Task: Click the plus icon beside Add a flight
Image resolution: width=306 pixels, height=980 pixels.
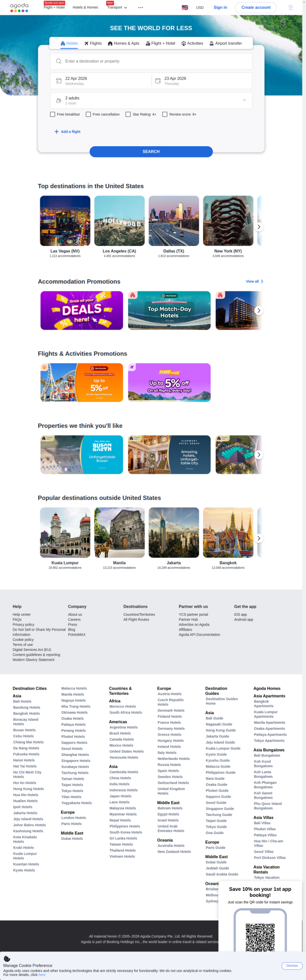Action: (x=57, y=131)
